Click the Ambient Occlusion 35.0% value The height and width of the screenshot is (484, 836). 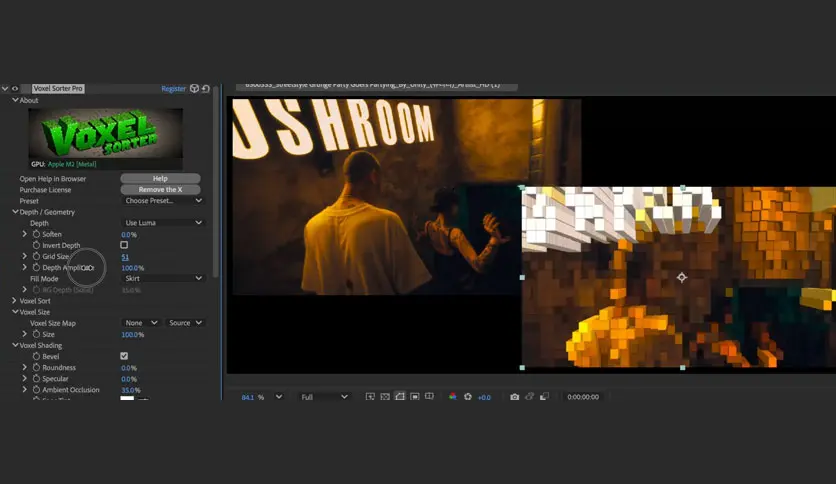[x=131, y=390]
